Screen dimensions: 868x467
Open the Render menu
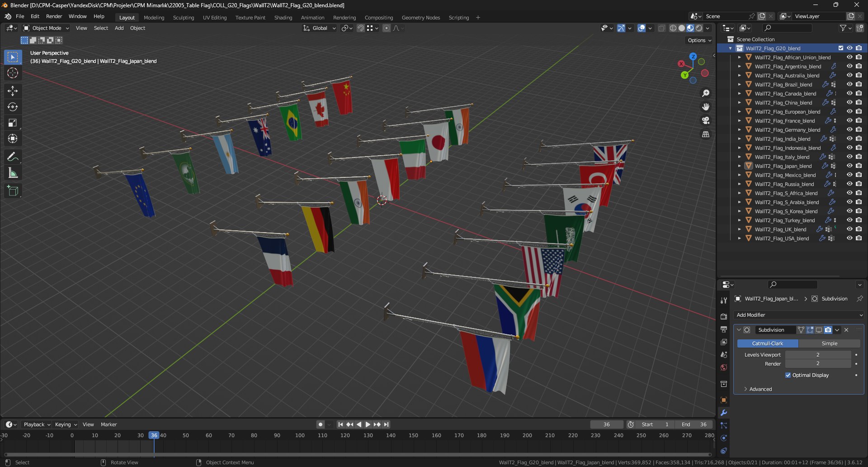[54, 16]
